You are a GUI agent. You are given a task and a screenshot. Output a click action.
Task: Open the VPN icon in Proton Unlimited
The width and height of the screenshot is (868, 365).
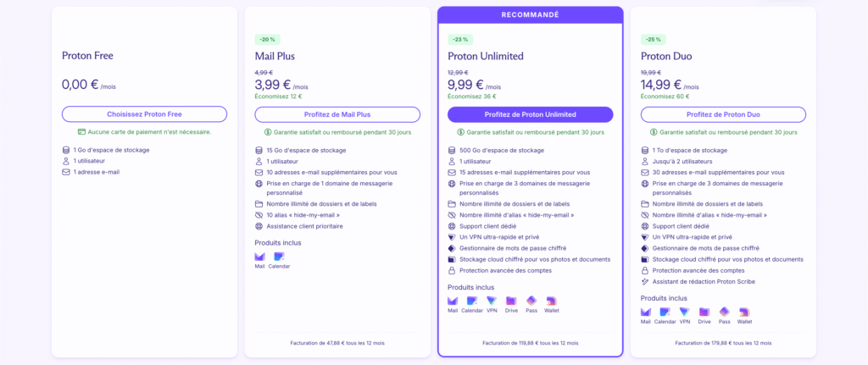pyautogui.click(x=492, y=301)
